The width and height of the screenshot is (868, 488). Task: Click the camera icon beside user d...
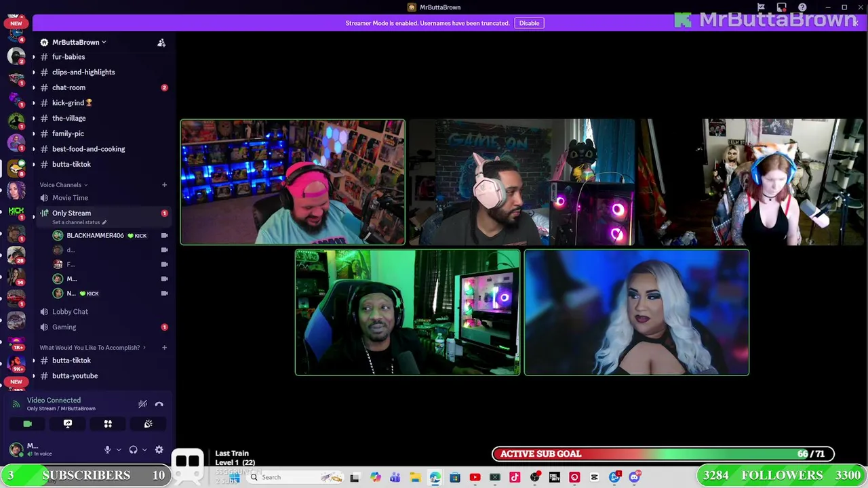click(164, 250)
